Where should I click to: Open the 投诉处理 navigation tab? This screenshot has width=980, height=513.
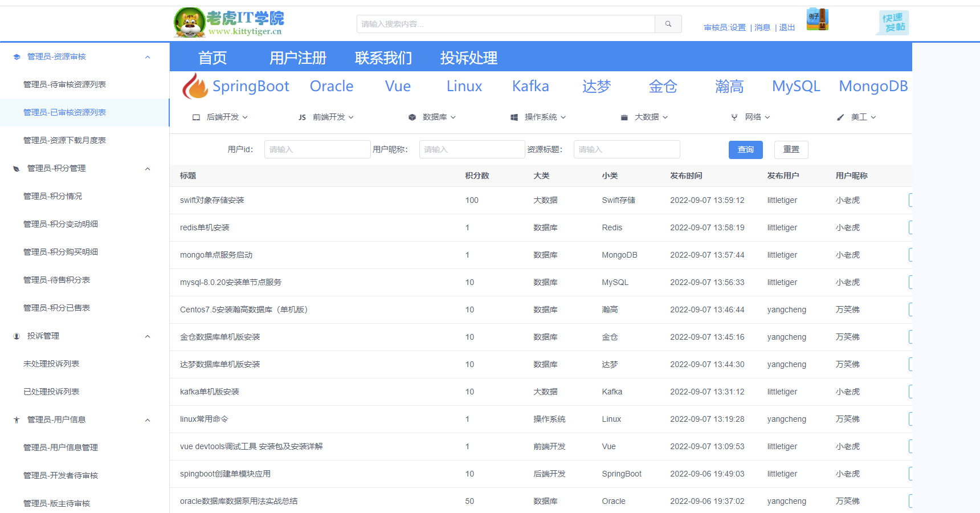(x=469, y=58)
